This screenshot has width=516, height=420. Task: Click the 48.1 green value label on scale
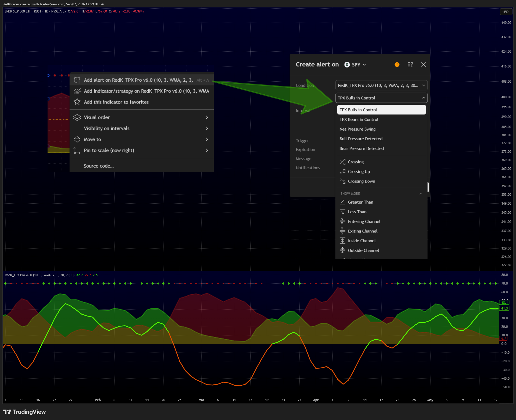click(x=504, y=302)
